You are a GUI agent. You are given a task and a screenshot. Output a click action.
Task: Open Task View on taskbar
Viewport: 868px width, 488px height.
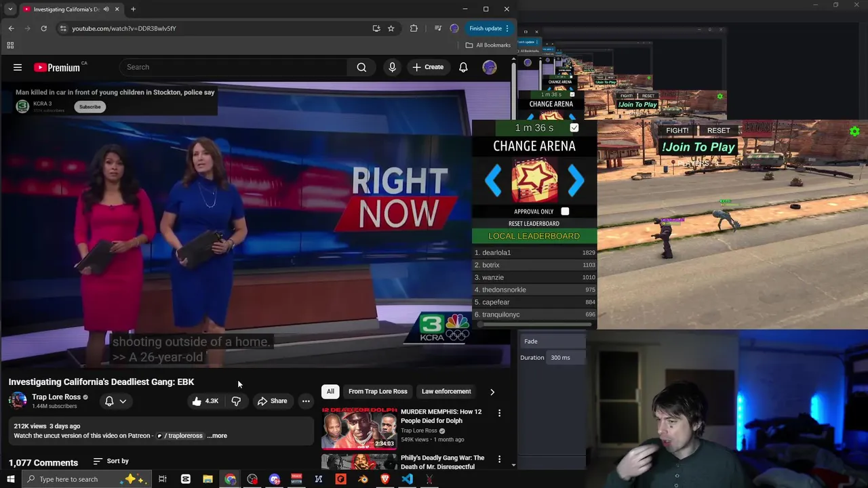pos(163,479)
